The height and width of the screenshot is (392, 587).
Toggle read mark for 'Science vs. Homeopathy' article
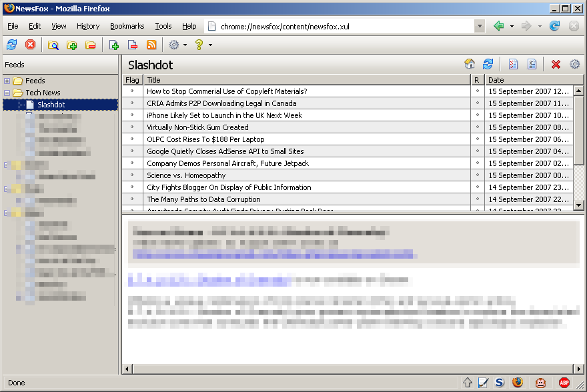point(478,175)
